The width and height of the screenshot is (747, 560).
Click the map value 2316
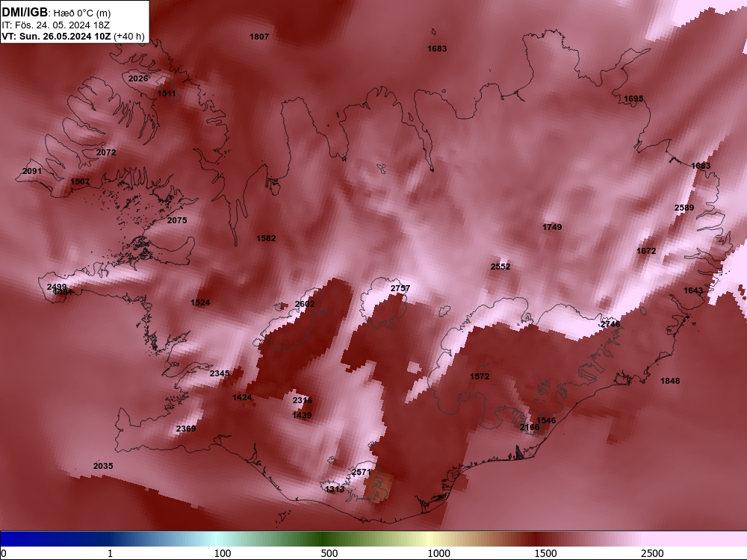pos(303,400)
